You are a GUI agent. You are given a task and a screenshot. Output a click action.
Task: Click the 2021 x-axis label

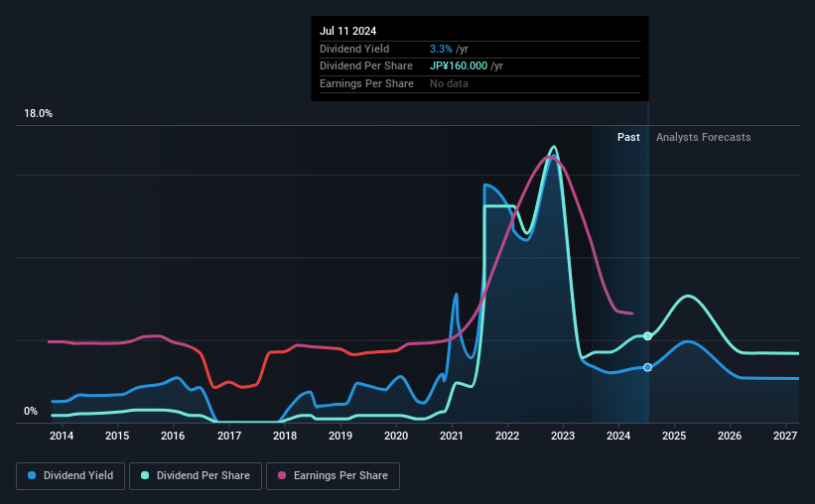451,436
